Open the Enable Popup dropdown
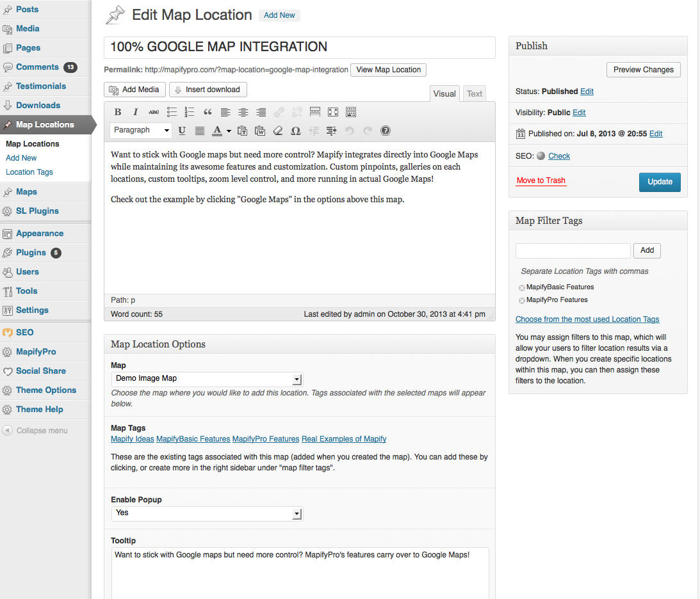Screen dimensions: 700x599 click(207, 513)
